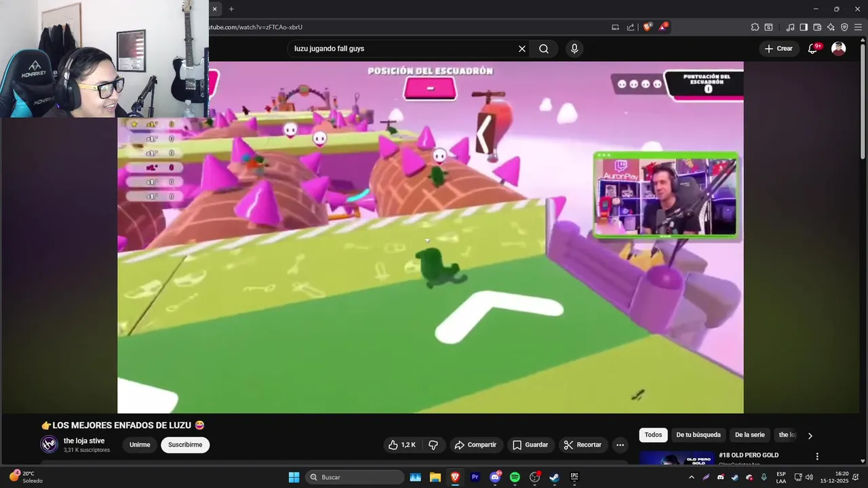The width and height of the screenshot is (868, 488).
Task: Subscribe with the Suscribirme button
Action: coord(185,445)
